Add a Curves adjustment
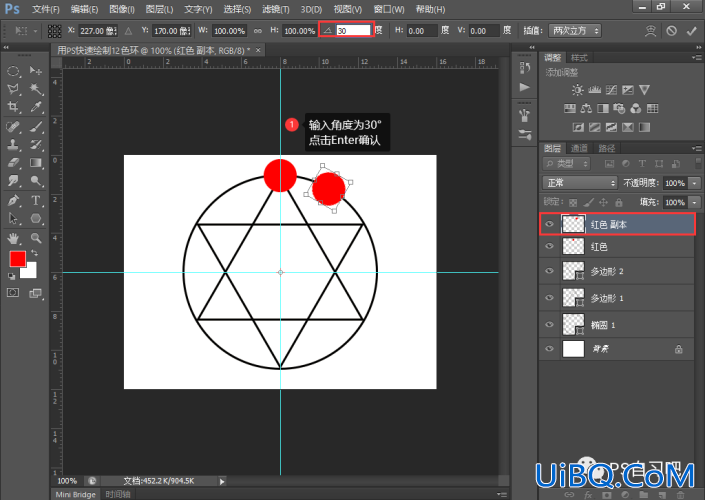The width and height of the screenshot is (705, 500). click(611, 90)
